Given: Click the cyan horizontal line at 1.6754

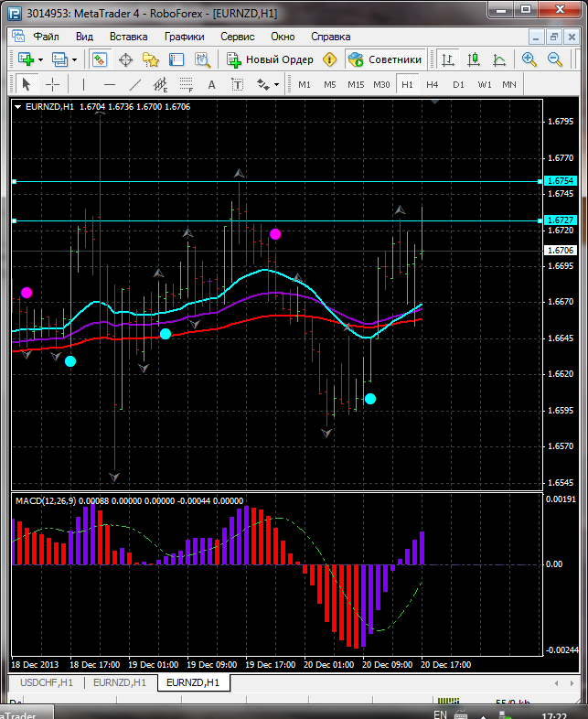Looking at the screenshot, I should [274, 182].
